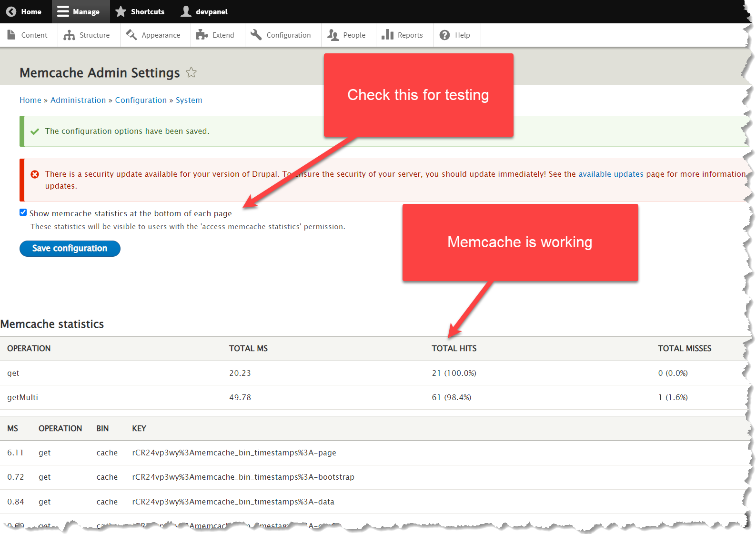Open the Shortcuts star icon
The height and width of the screenshot is (534, 756).
click(x=121, y=11)
